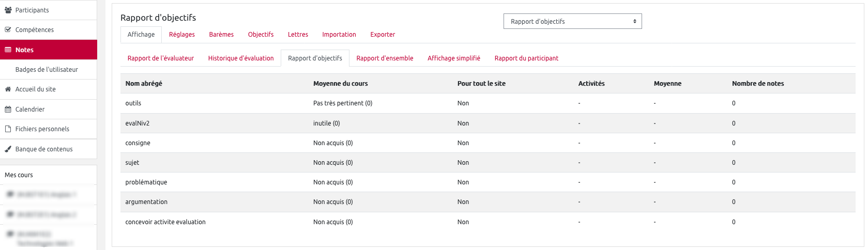
Task: Go to the Lettres tab
Action: pyautogui.click(x=298, y=35)
